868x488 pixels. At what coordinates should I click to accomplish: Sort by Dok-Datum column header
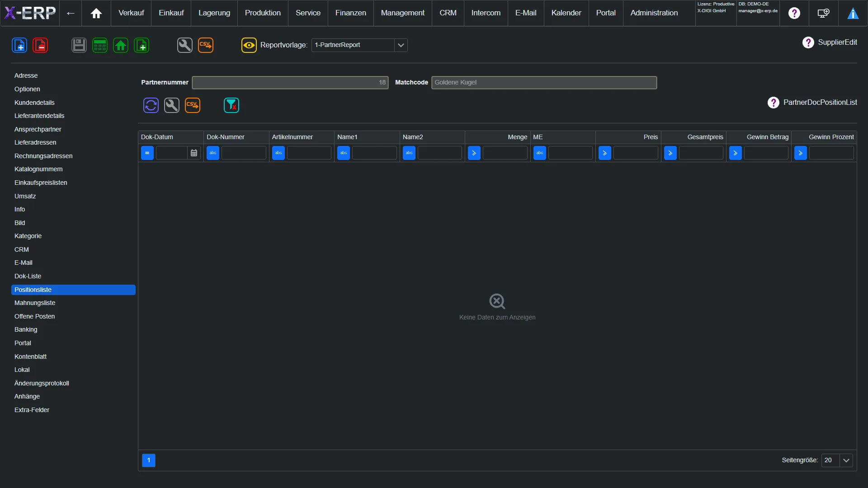click(171, 137)
